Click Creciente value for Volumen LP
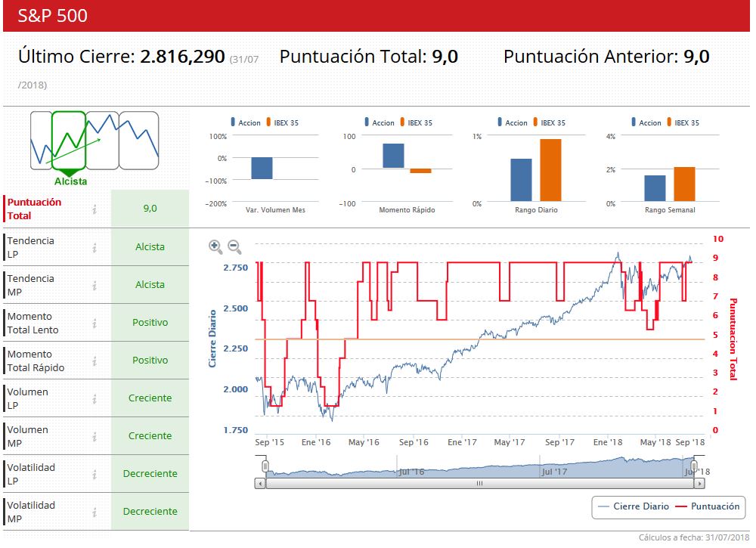 click(150, 398)
